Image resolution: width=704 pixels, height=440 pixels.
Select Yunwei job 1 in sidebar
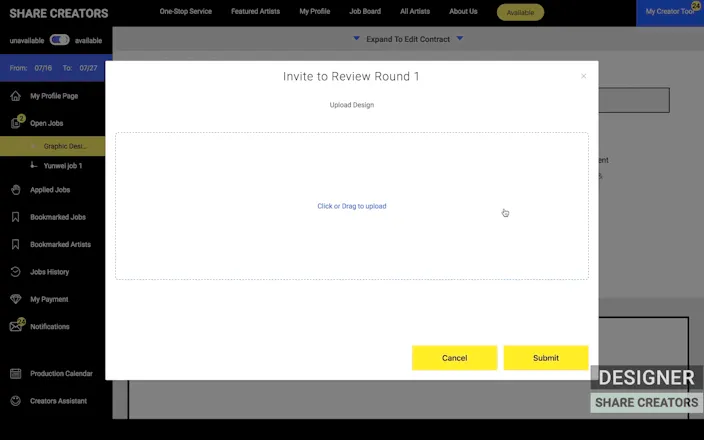[x=62, y=166]
